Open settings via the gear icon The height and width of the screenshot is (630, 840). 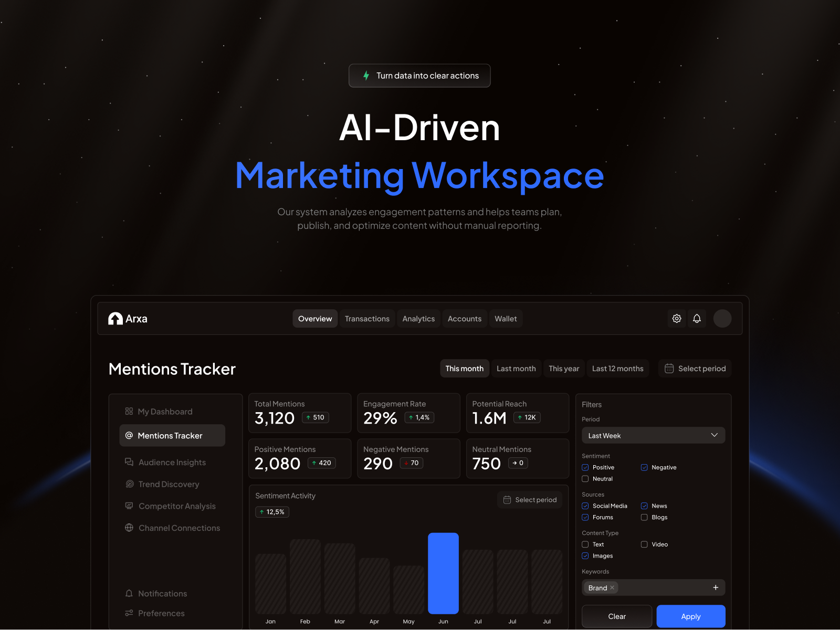677,319
